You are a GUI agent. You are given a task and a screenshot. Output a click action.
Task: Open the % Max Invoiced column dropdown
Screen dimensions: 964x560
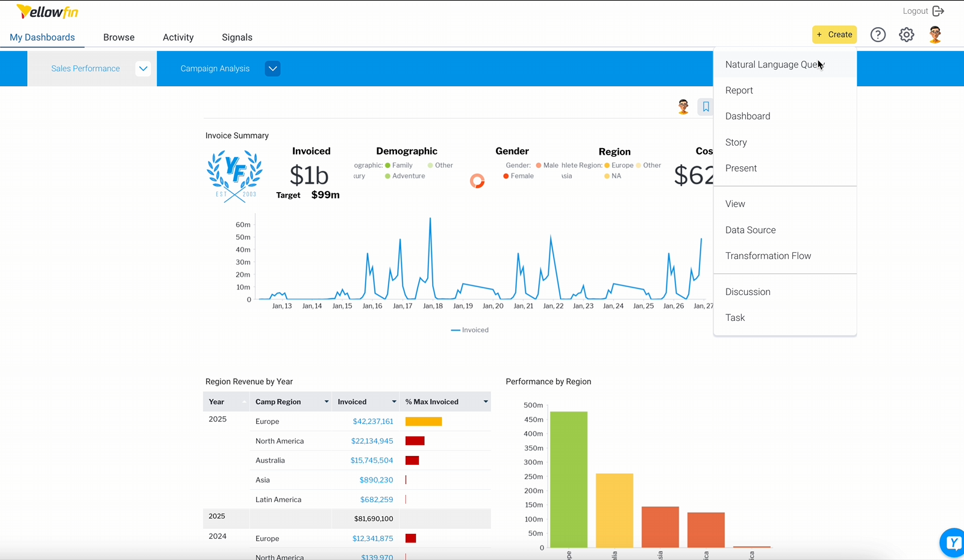pyautogui.click(x=485, y=402)
